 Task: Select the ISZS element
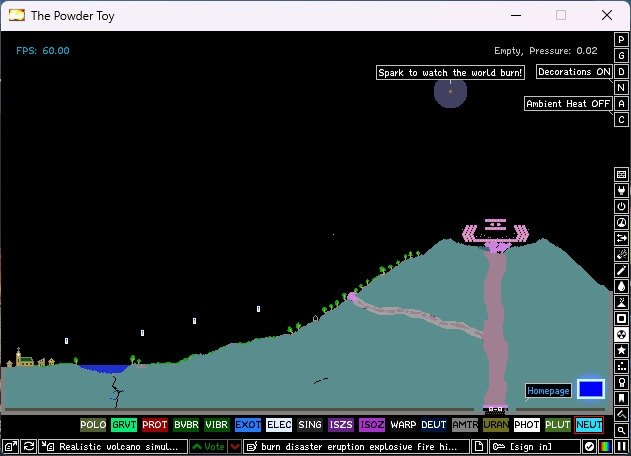(x=341, y=425)
